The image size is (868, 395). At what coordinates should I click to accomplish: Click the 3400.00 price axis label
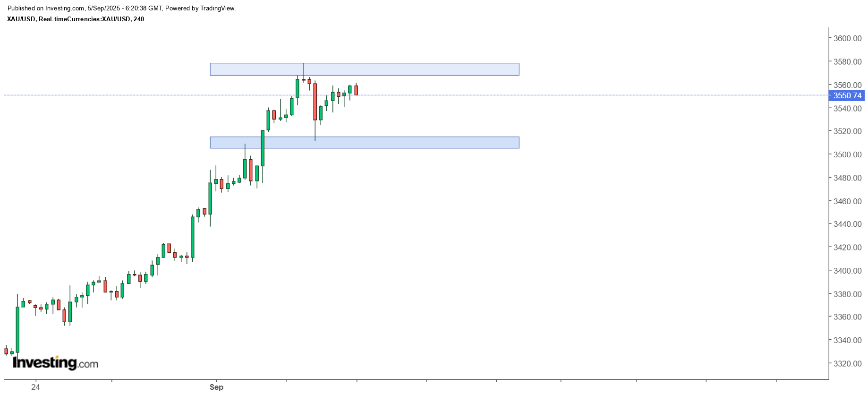pos(847,271)
